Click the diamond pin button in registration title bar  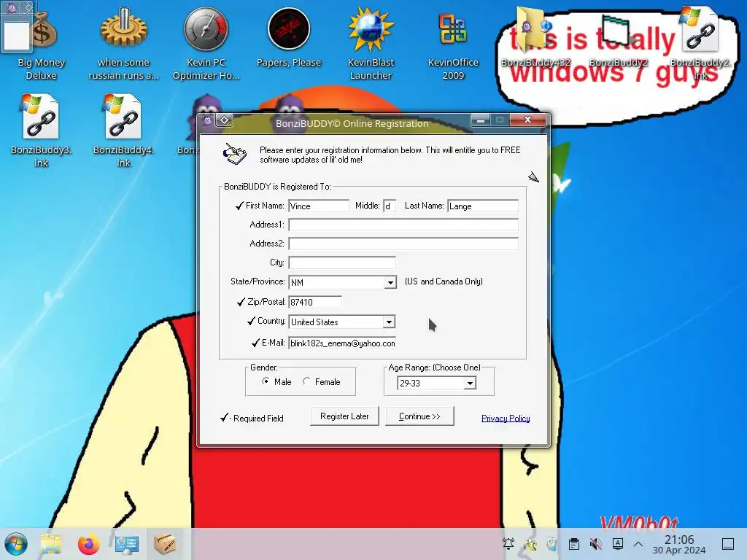pos(225,120)
